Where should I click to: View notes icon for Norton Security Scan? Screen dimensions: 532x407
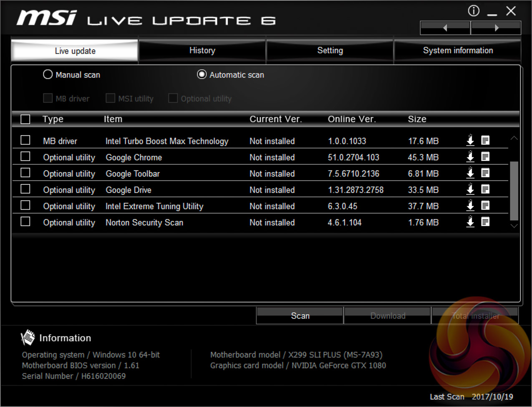(485, 222)
